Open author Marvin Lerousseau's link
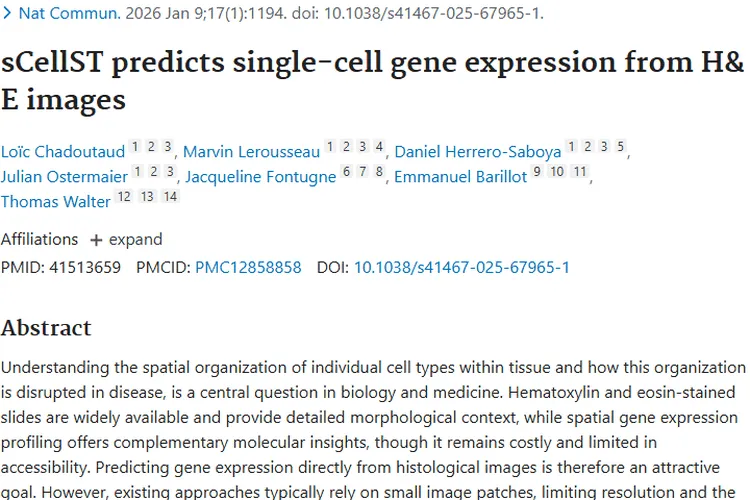 click(x=251, y=152)
